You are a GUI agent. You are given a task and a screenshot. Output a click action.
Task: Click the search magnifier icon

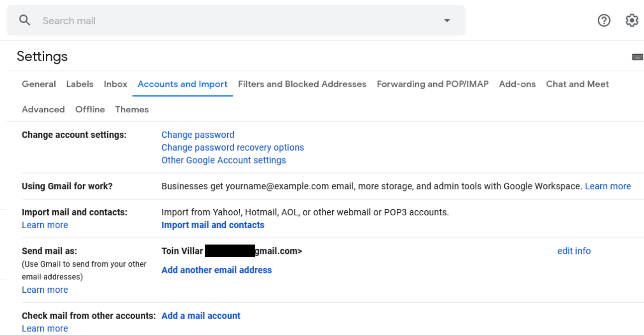[x=24, y=20]
